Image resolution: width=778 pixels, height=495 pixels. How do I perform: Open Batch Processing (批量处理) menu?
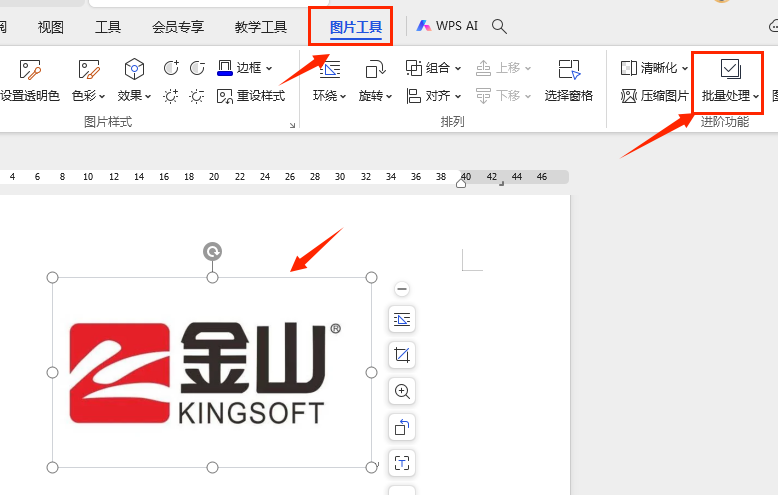(730, 81)
